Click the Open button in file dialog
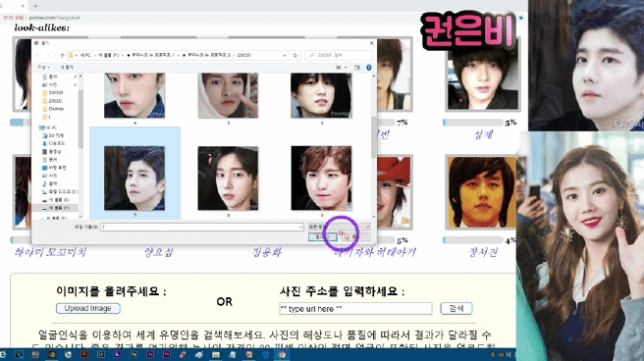 pos(323,236)
